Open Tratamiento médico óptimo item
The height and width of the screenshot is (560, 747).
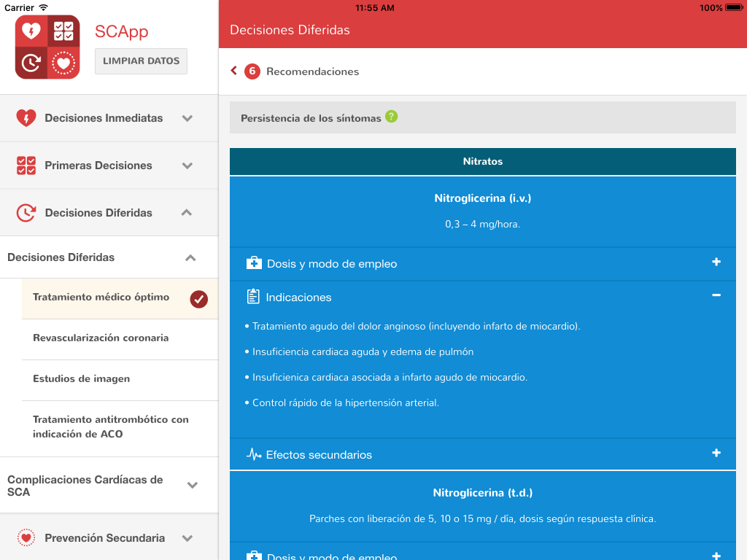[120, 298]
